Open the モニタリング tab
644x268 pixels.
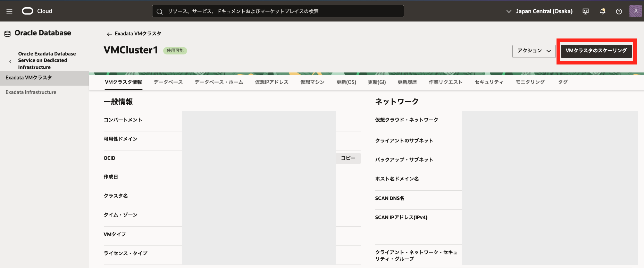[530, 82]
